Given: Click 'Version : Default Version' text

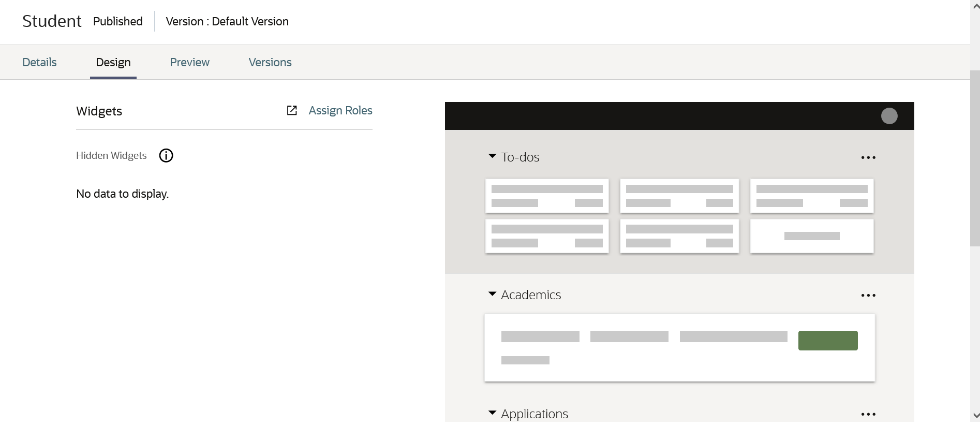Looking at the screenshot, I should [x=227, y=21].
